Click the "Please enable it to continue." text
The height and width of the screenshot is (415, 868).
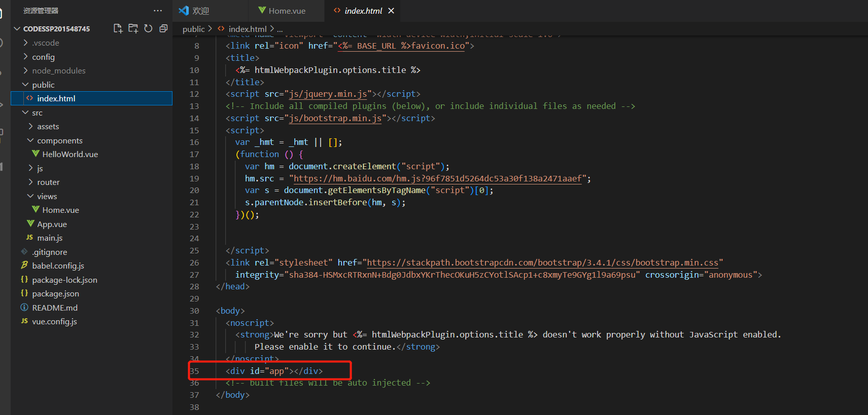(325, 347)
